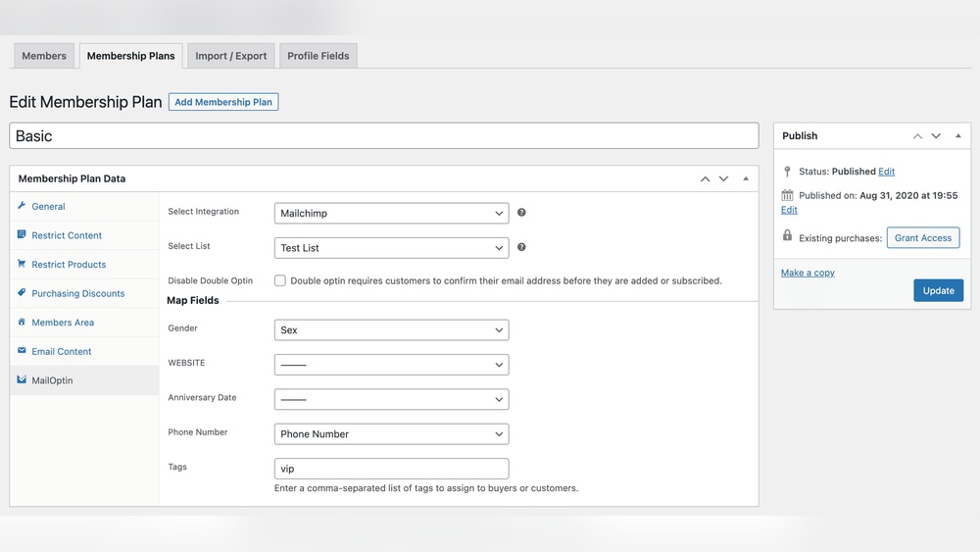Click help icon beside Select Integration
Viewport: 980px width, 552px height.
coord(521,213)
